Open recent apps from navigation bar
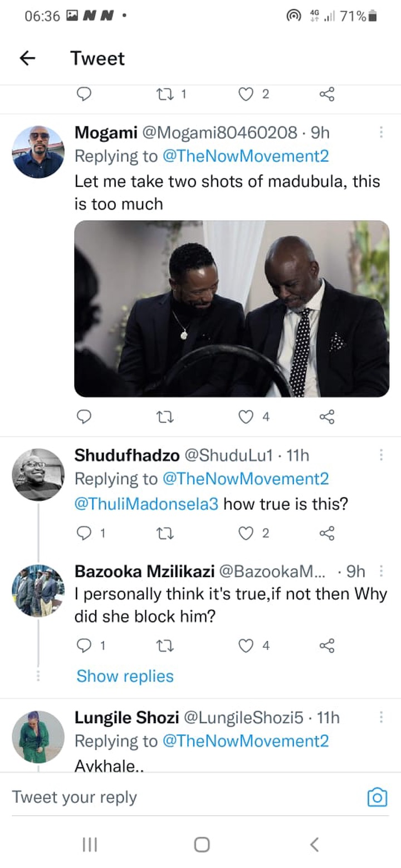The image size is (401, 868). [90, 845]
